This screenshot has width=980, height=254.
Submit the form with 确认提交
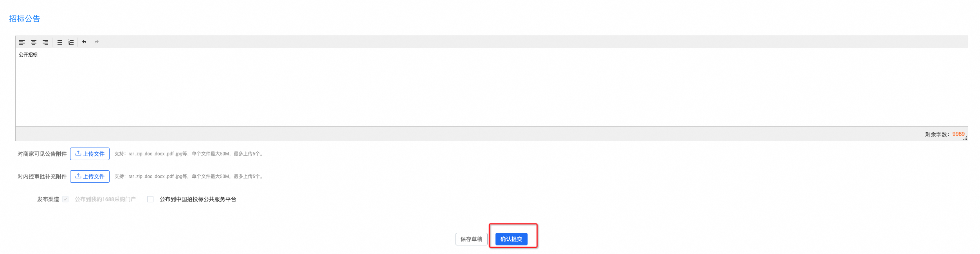coord(512,239)
